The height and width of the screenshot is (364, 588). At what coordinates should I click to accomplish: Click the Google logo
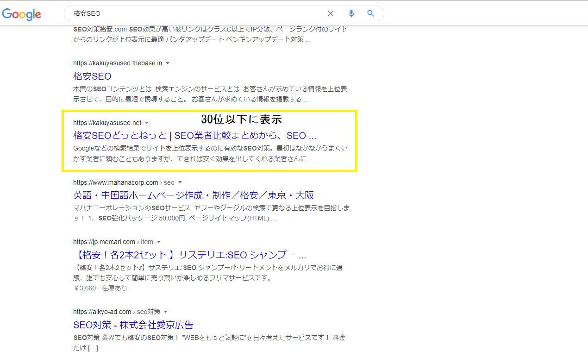click(x=22, y=14)
